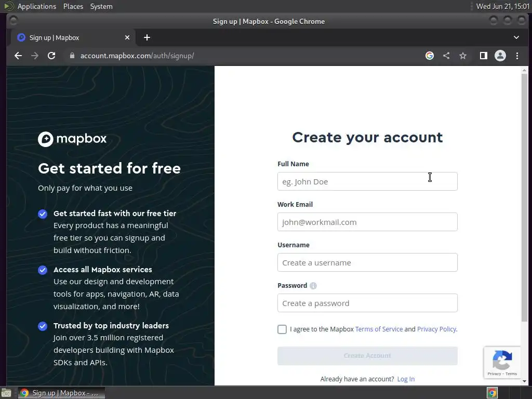
Task: Click the address bar URL
Action: tap(137, 56)
